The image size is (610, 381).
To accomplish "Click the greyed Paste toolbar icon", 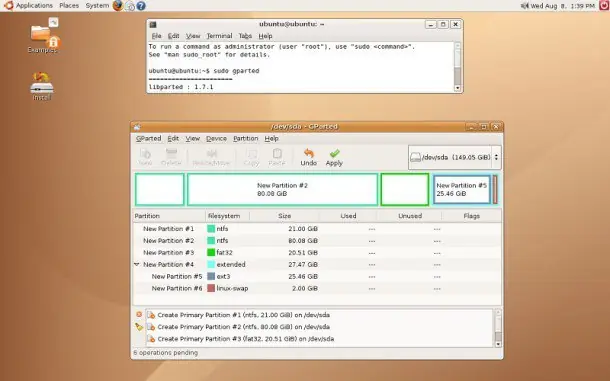I will click(x=277, y=153).
